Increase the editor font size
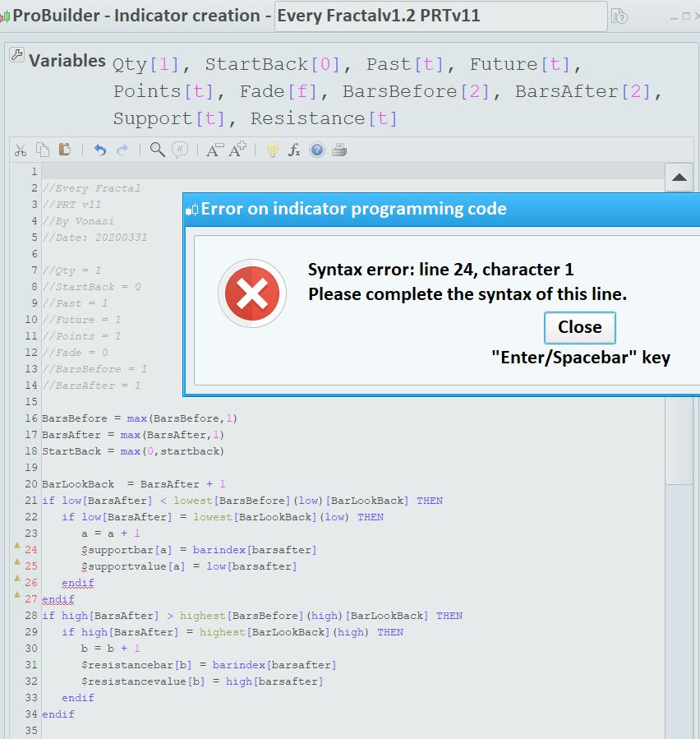Viewport: 700px width, 739px height. [x=237, y=150]
